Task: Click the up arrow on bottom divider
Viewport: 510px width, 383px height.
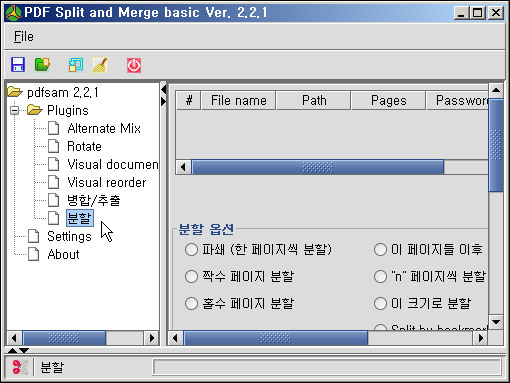Action: point(12,350)
